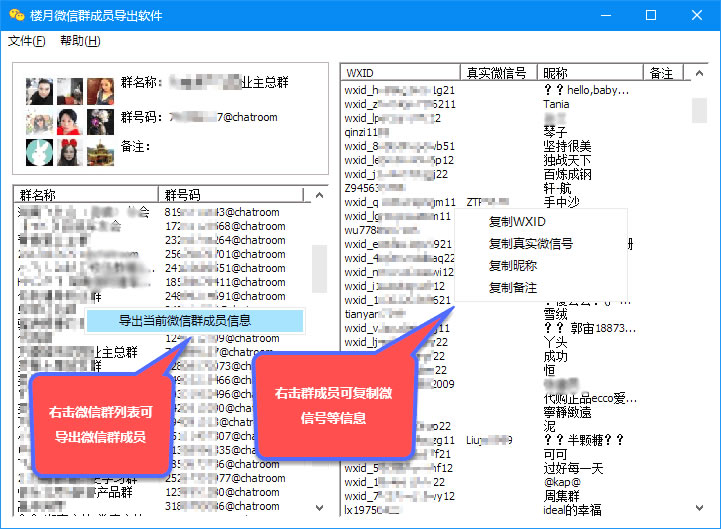Click the temple avatar in group thumbnail grid
Screen dimensions: 721x529
100,152
